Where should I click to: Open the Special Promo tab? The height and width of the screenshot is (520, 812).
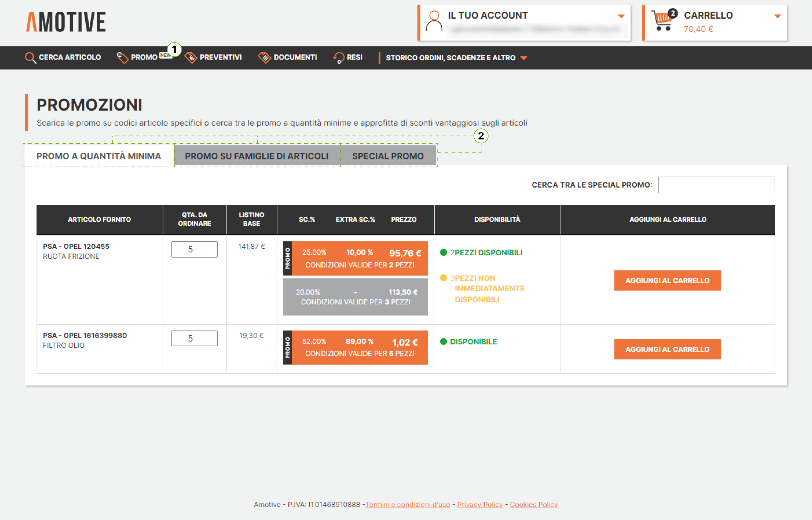click(388, 156)
